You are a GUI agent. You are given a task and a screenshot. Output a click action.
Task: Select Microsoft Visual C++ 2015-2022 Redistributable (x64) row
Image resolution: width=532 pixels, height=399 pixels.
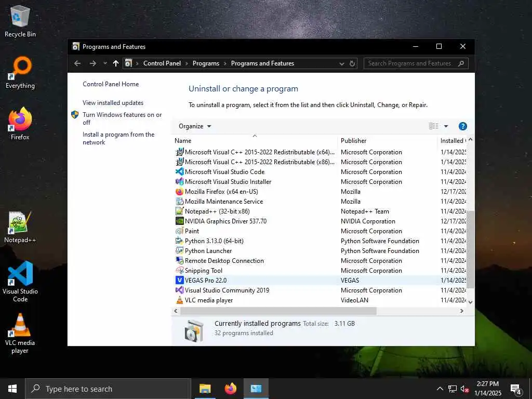coord(320,152)
